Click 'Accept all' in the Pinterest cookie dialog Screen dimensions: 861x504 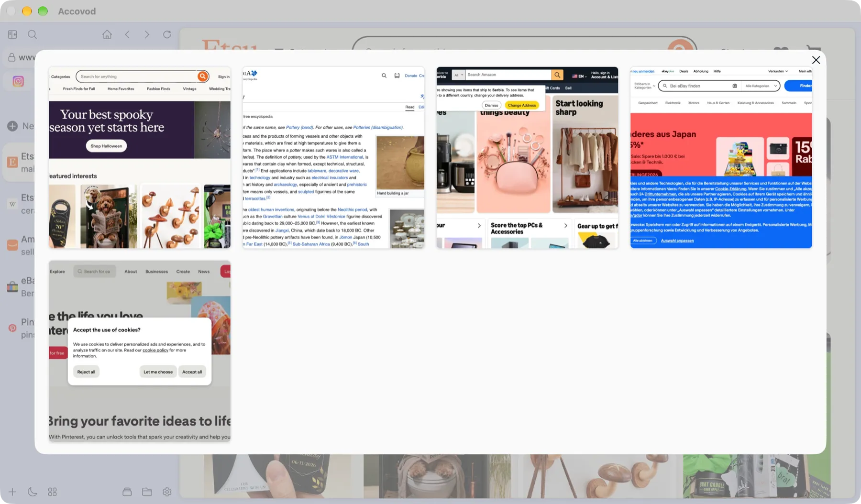point(192,372)
